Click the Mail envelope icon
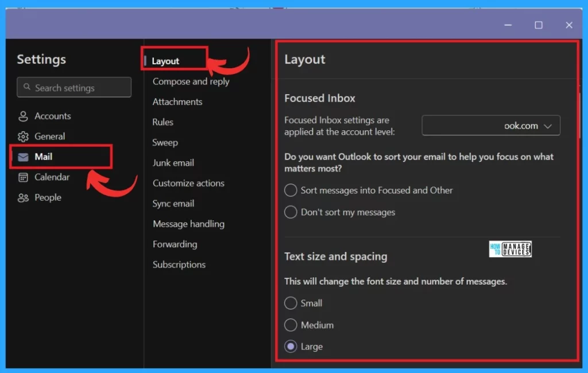The height and width of the screenshot is (373, 588). tap(23, 157)
